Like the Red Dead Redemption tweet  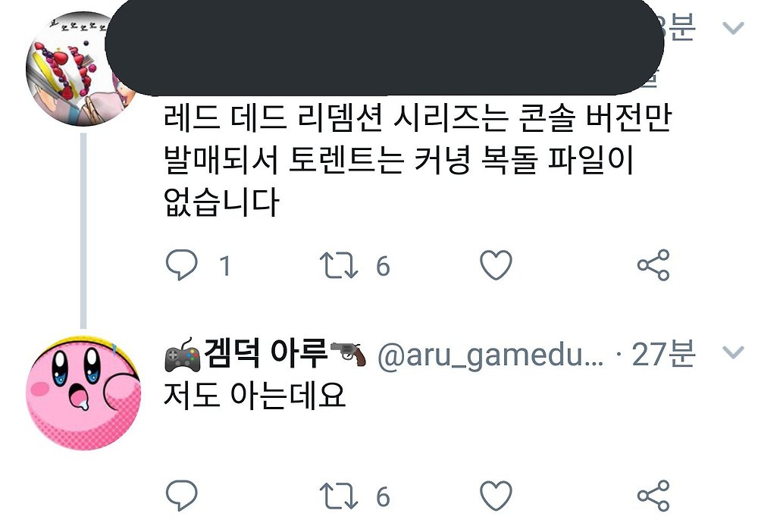coord(496,264)
